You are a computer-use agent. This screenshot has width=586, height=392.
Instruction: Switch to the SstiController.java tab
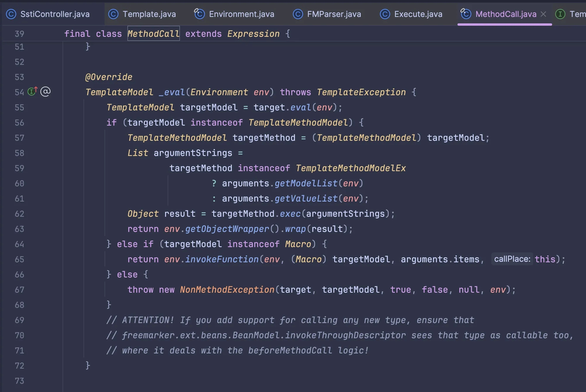coord(48,14)
